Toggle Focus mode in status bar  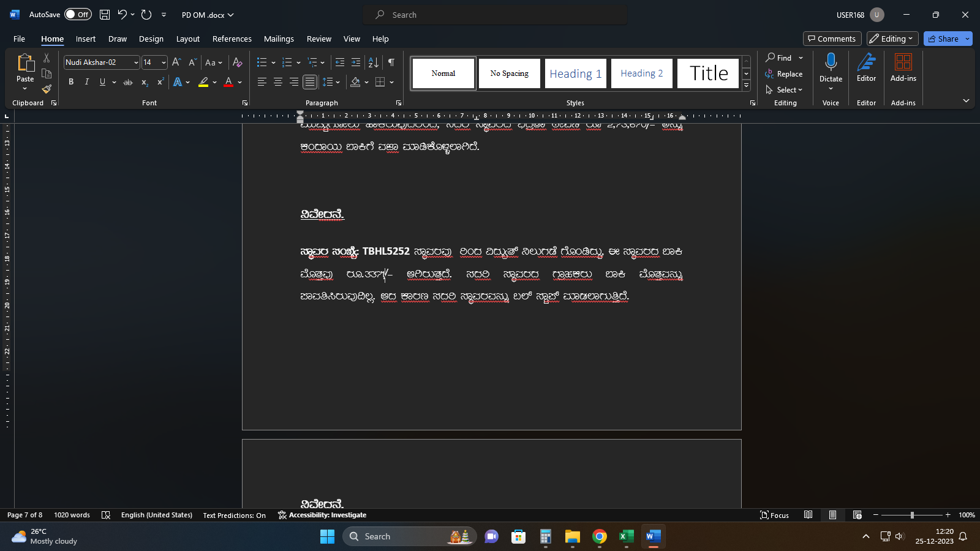coord(775,515)
